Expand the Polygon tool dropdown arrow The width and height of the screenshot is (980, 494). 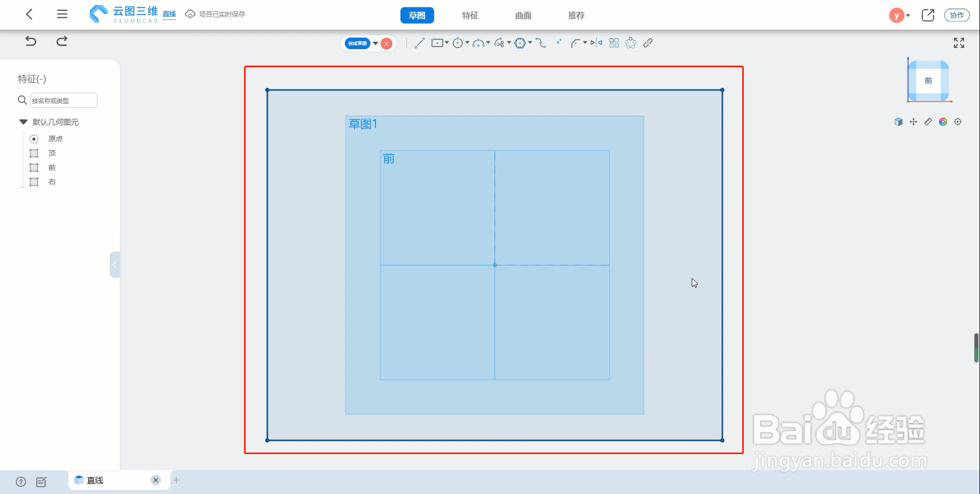click(530, 43)
